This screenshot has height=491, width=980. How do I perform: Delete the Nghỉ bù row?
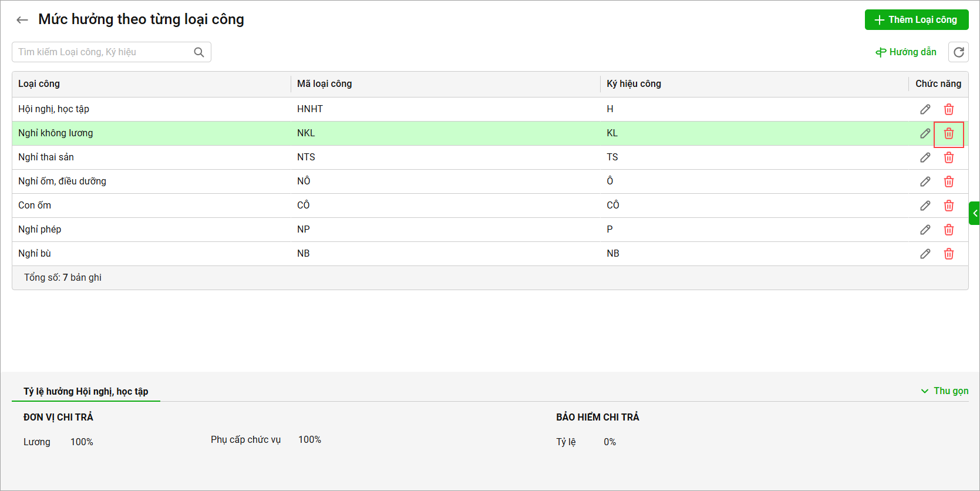(949, 254)
